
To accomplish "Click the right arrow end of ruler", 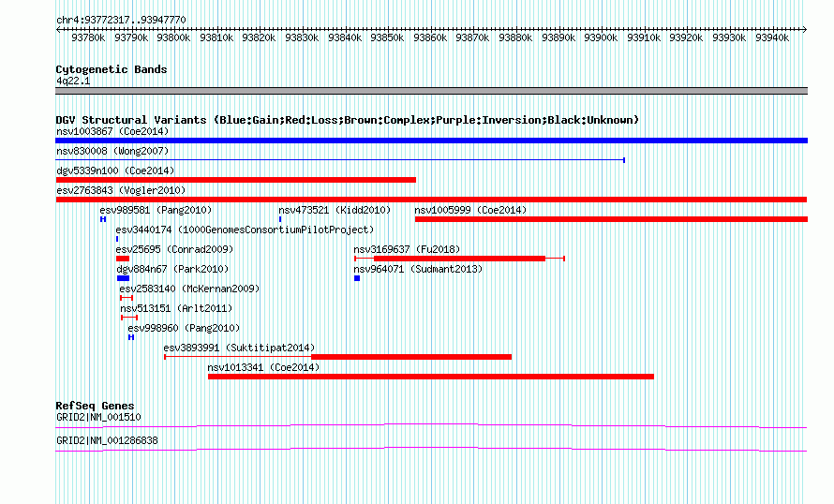I will [x=805, y=30].
